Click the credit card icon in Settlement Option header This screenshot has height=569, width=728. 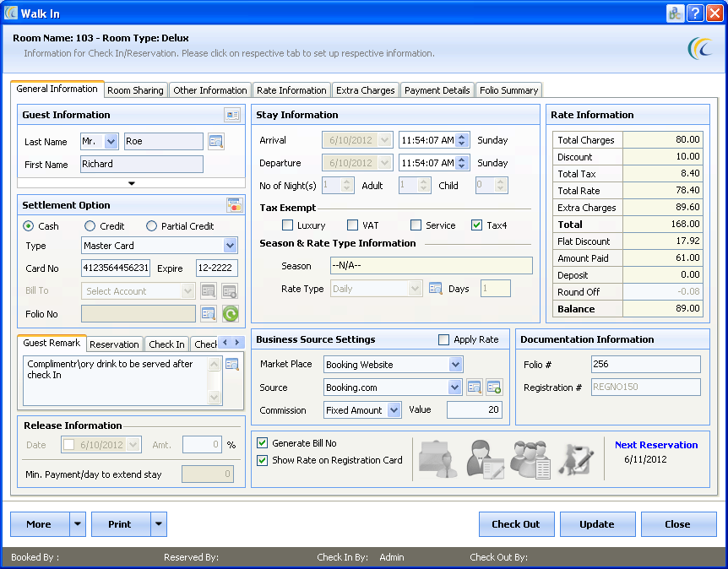(234, 205)
